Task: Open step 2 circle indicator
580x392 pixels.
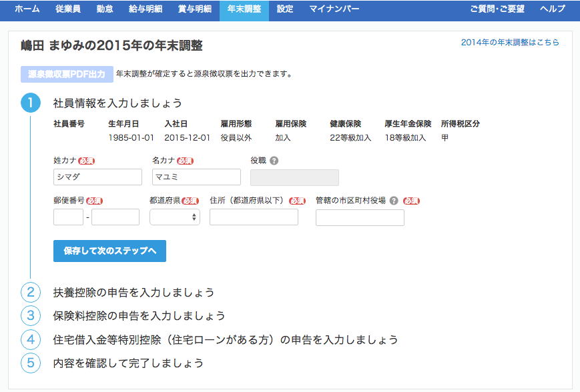Action: click(x=31, y=292)
